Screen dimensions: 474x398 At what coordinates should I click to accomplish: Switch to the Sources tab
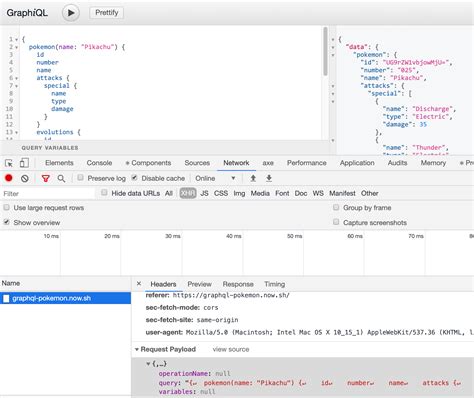197,163
